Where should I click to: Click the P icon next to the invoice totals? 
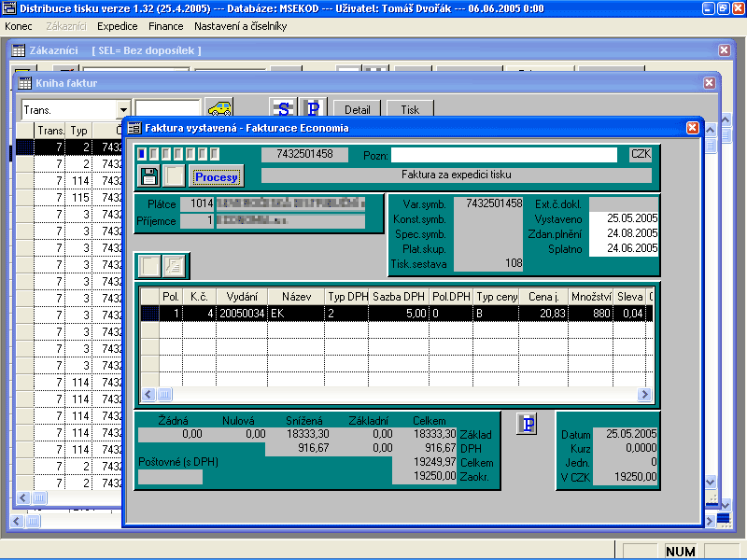coord(529,425)
